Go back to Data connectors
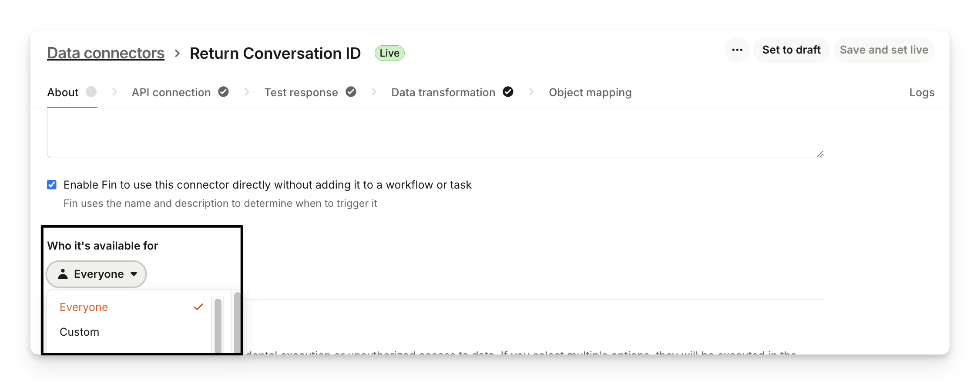This screenshot has width=980, height=385. click(x=106, y=53)
